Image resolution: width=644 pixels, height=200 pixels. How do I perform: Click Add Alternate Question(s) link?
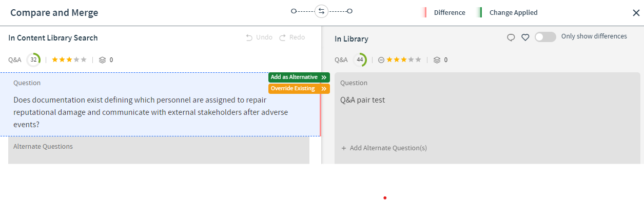(384, 148)
